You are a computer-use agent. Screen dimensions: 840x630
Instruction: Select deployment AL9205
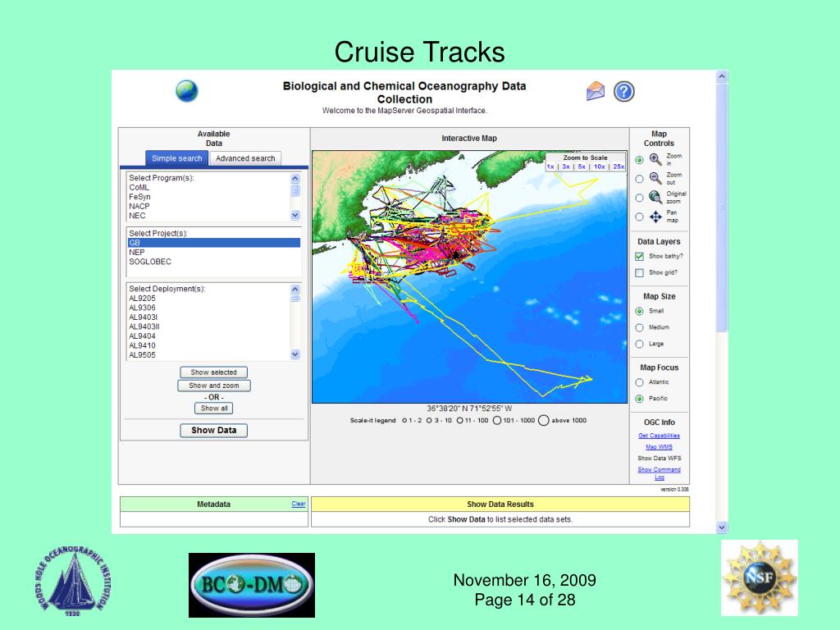[x=209, y=299]
